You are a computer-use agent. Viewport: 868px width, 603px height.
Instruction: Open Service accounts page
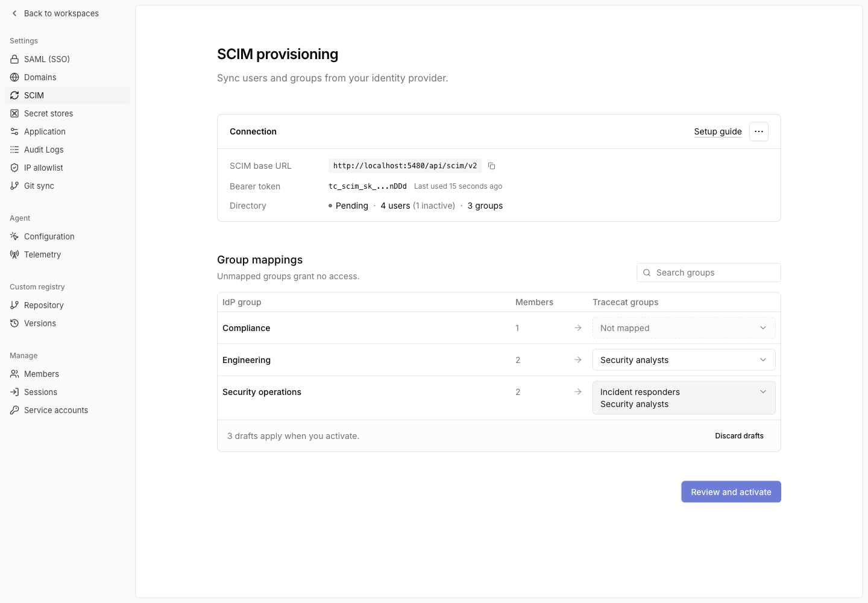click(x=68, y=410)
